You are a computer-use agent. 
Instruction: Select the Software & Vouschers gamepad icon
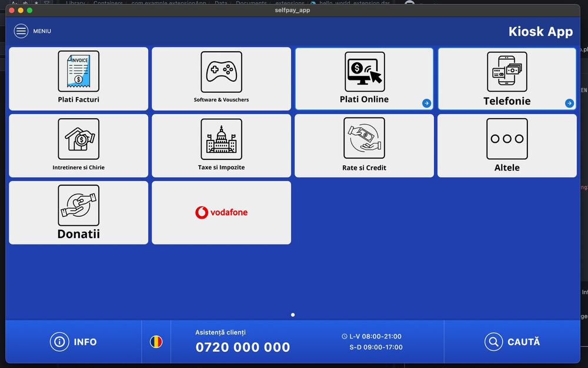[221, 72]
